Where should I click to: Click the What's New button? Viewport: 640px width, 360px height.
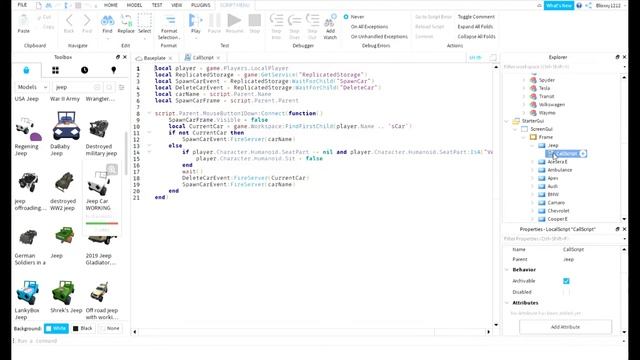pos(559,6)
